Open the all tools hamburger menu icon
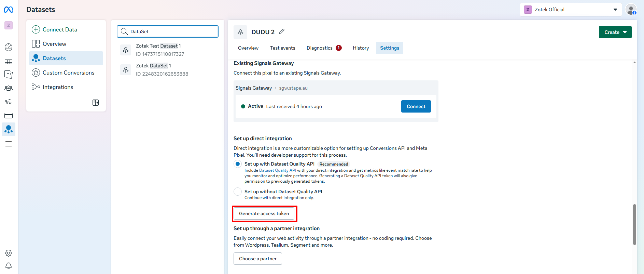This screenshot has height=274, width=644. tap(9, 144)
